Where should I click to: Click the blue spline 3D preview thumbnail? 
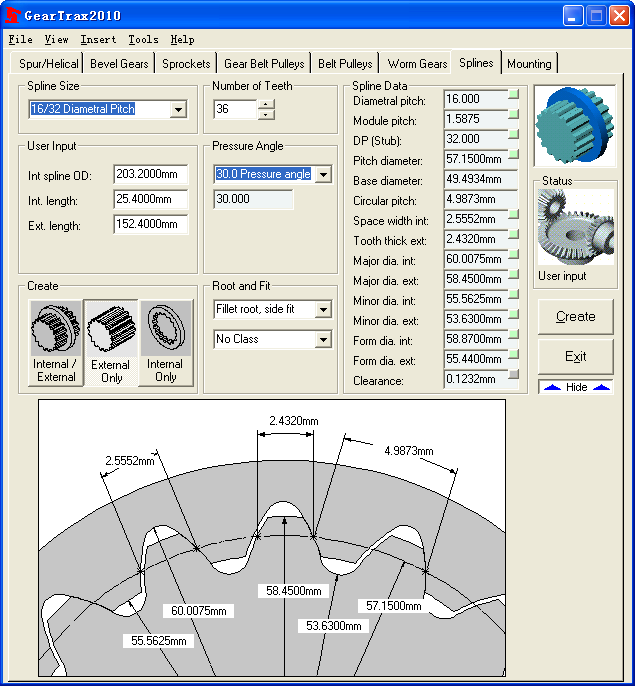click(x=575, y=126)
